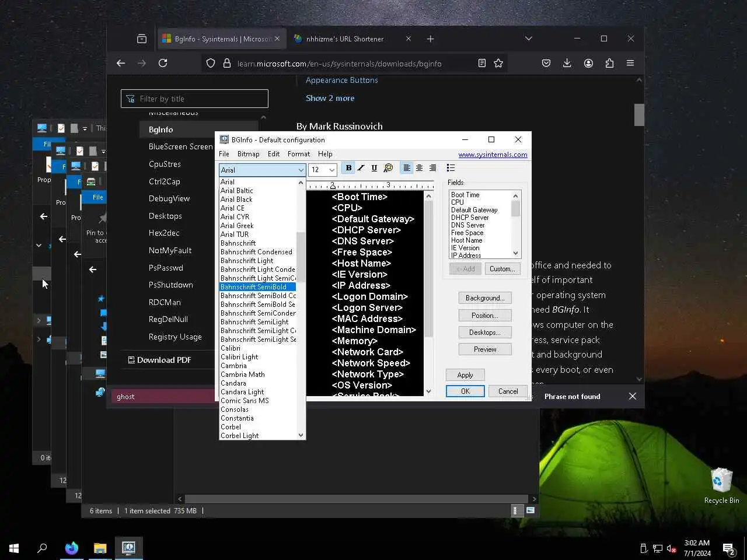Select Comic Sans MS font
Viewport: 747px width, 560px height.
tap(257, 401)
